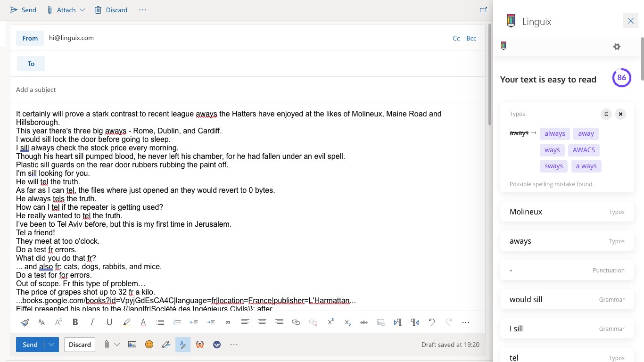Open Linguix settings gear
The image size is (644, 362).
(x=617, y=46)
